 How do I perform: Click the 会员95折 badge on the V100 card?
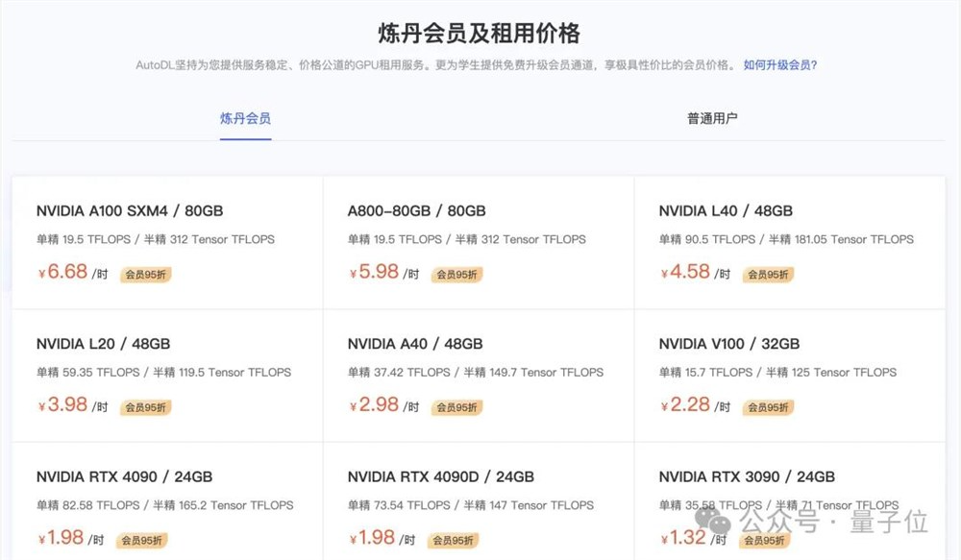click(x=768, y=407)
